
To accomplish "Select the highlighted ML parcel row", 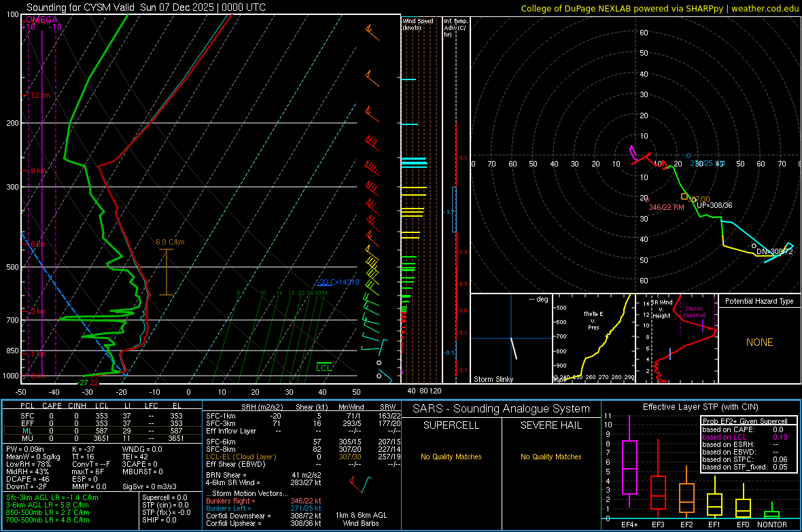I will tap(102, 431).
